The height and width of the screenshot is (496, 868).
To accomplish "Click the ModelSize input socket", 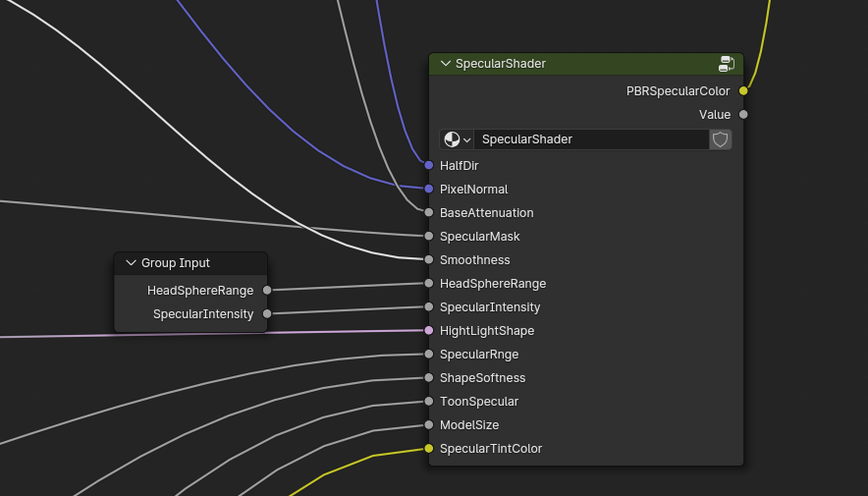I will [429, 425].
